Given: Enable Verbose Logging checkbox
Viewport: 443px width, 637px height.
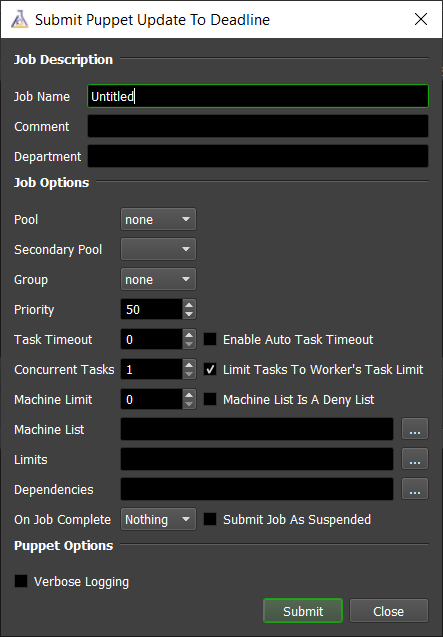Looking at the screenshot, I should pyautogui.click(x=21, y=581).
